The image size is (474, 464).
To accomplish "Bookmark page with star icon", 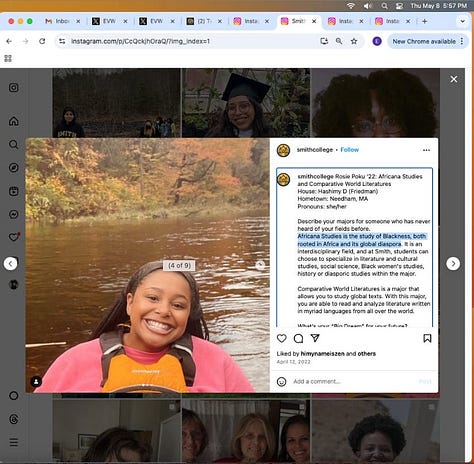I will point(354,41).
